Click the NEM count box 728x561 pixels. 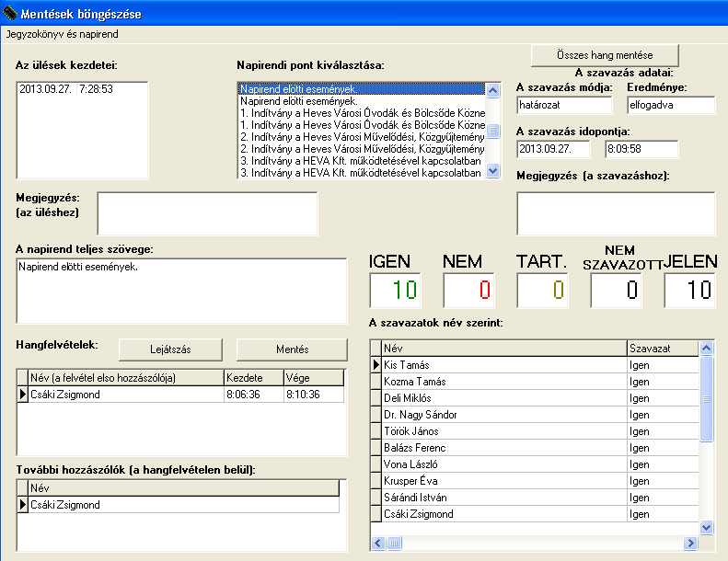tap(469, 291)
